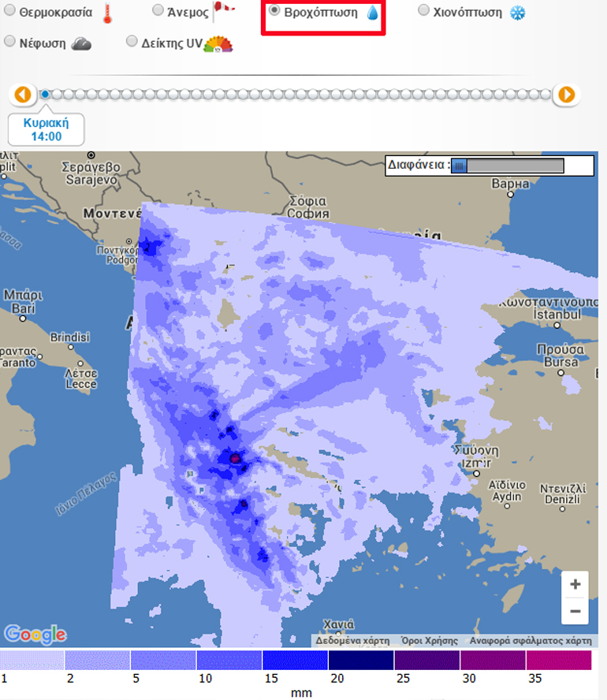Click the raindrop icon beside Βροχόπτωση
This screenshot has height=700, width=607.
pyautogui.click(x=372, y=13)
